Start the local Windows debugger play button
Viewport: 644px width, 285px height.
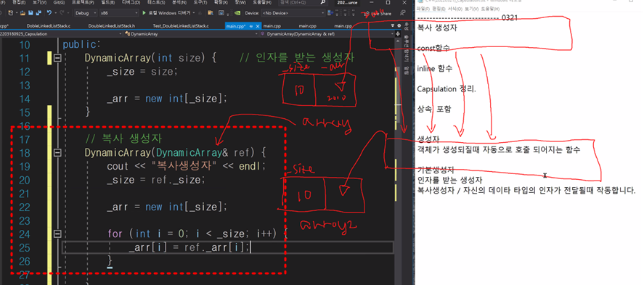pyautogui.click(x=144, y=13)
